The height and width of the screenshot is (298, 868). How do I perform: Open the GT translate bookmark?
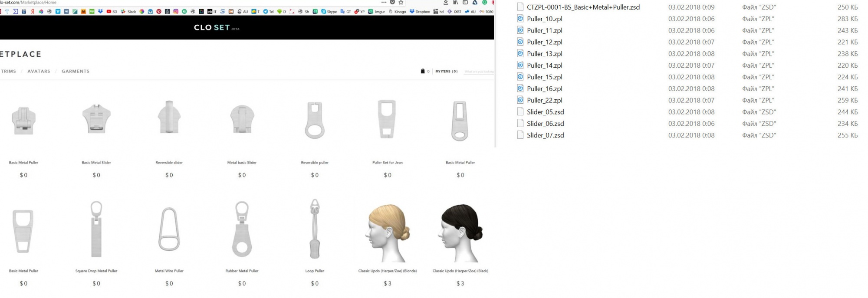point(346,12)
